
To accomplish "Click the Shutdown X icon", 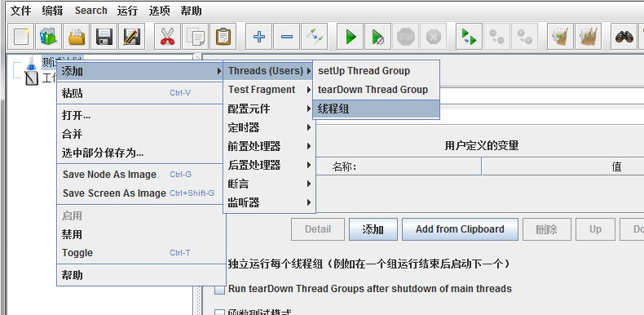I will (433, 37).
